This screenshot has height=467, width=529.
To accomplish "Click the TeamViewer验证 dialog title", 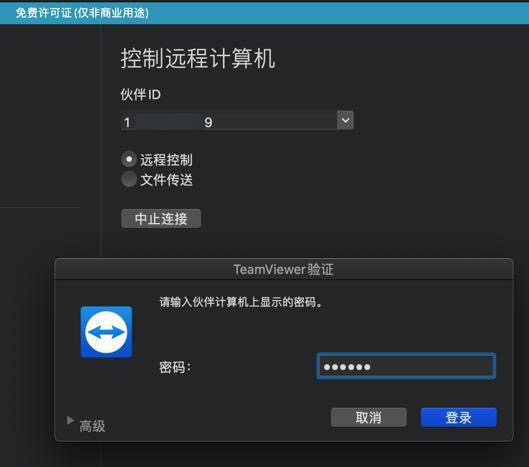I will pyautogui.click(x=283, y=269).
